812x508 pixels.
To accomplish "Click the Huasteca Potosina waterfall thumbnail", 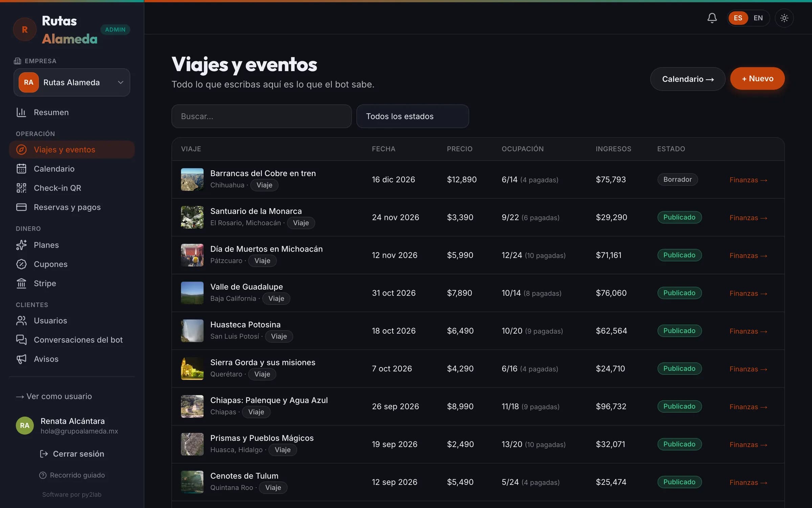I will pyautogui.click(x=192, y=331).
